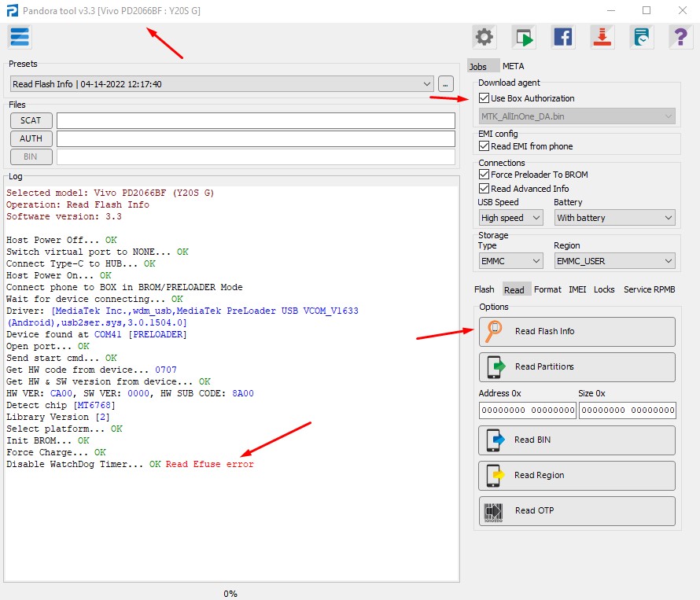Image resolution: width=700 pixels, height=600 pixels.
Task: Click the phone icon on Read Region
Action: point(495,476)
